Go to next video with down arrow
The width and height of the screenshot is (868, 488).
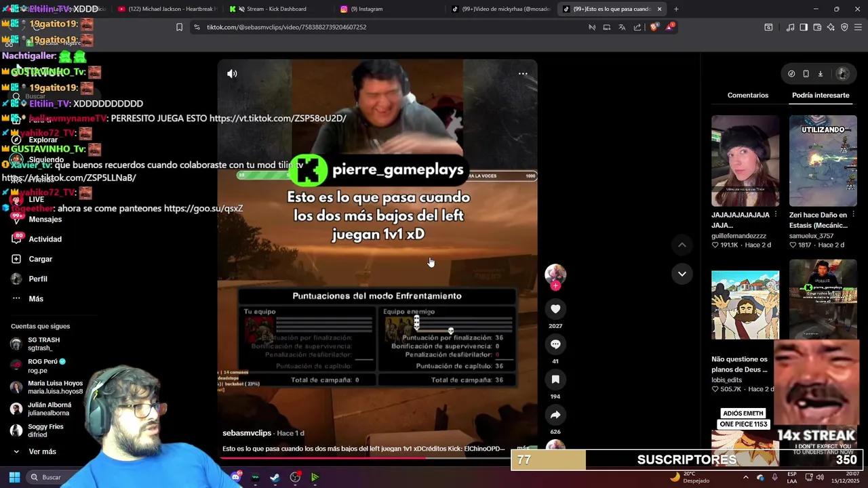pos(682,274)
